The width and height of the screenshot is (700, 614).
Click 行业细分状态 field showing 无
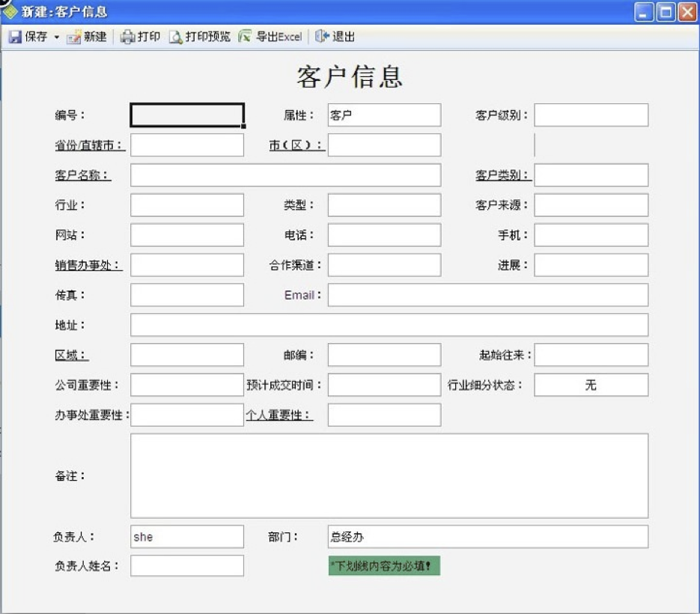point(591,385)
